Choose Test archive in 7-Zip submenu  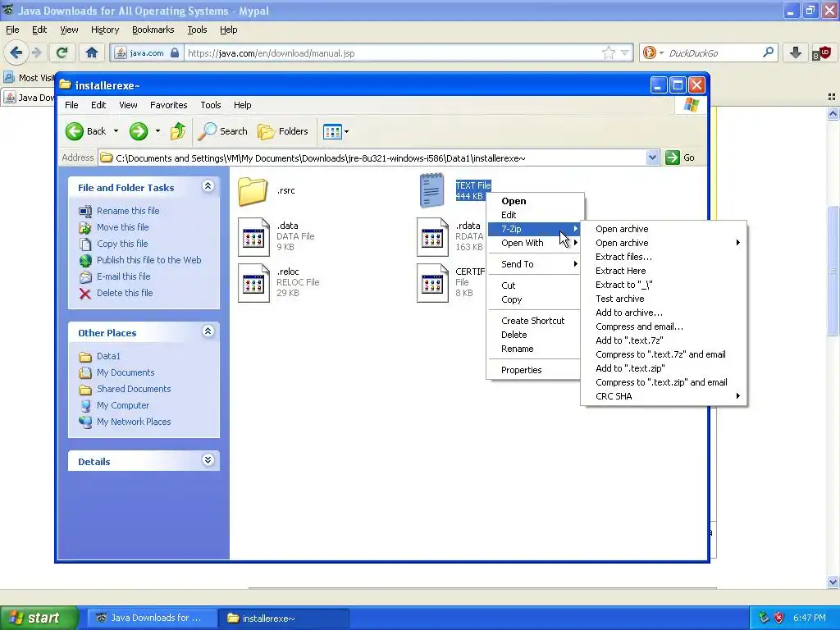point(620,299)
